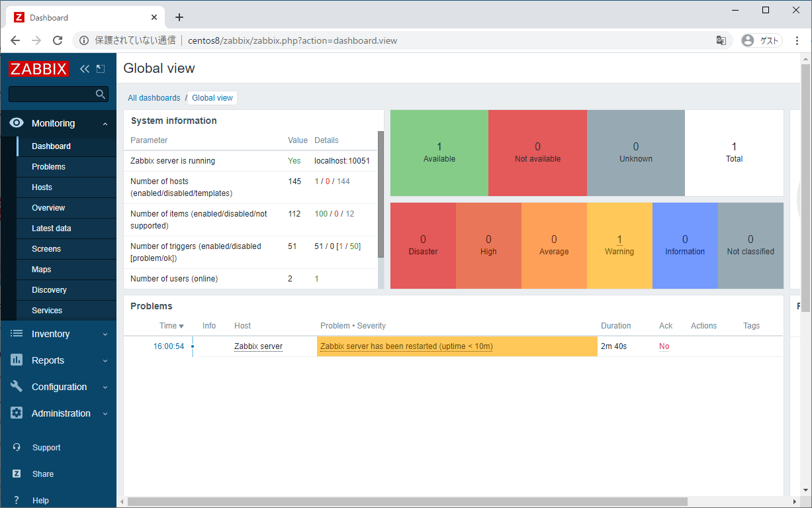Click High severity tile

488,246
